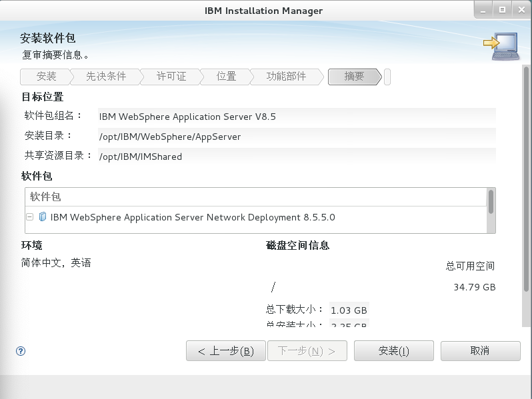
Task: Click the 简体中文, 英语 language text
Action: (x=56, y=262)
